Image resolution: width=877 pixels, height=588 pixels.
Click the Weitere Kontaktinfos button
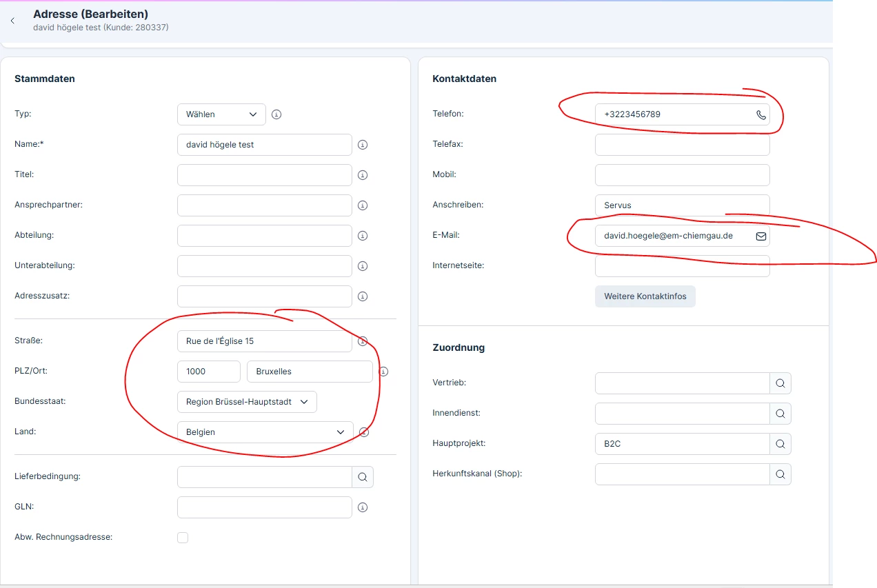coord(645,296)
